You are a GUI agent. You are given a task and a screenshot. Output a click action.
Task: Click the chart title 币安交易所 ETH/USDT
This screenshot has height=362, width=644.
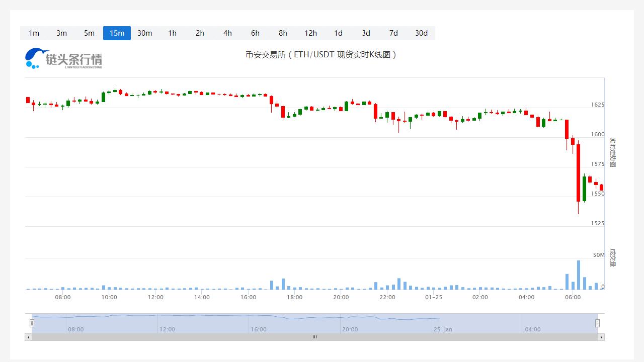(321, 55)
